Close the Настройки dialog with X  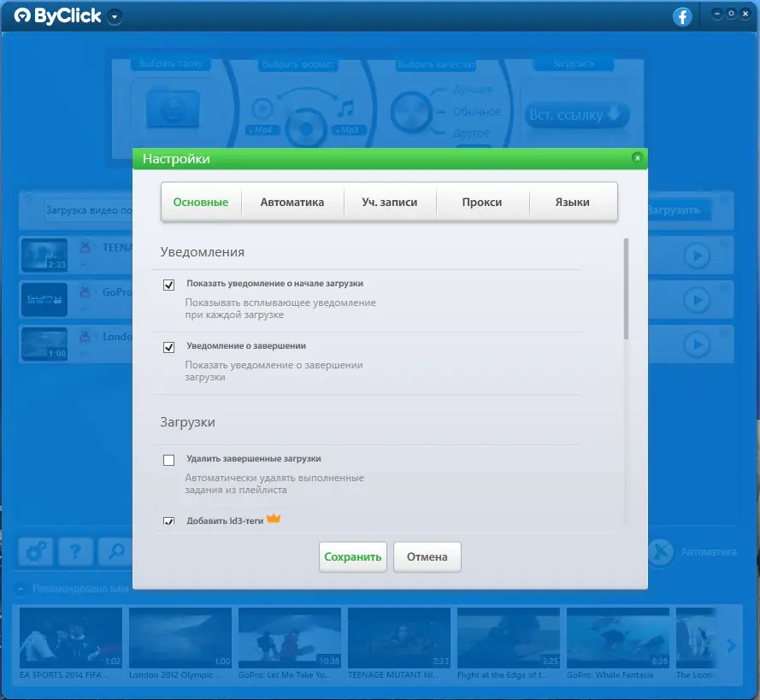tap(638, 158)
